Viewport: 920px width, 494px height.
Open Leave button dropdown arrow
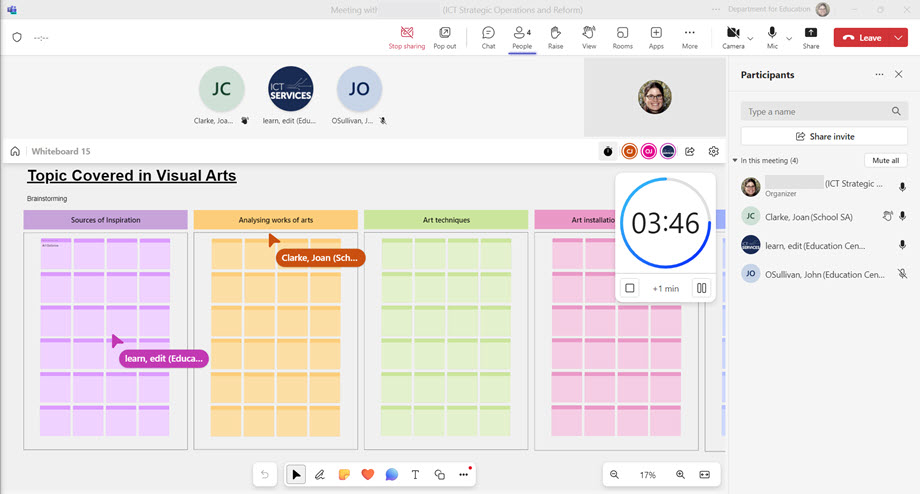point(899,38)
